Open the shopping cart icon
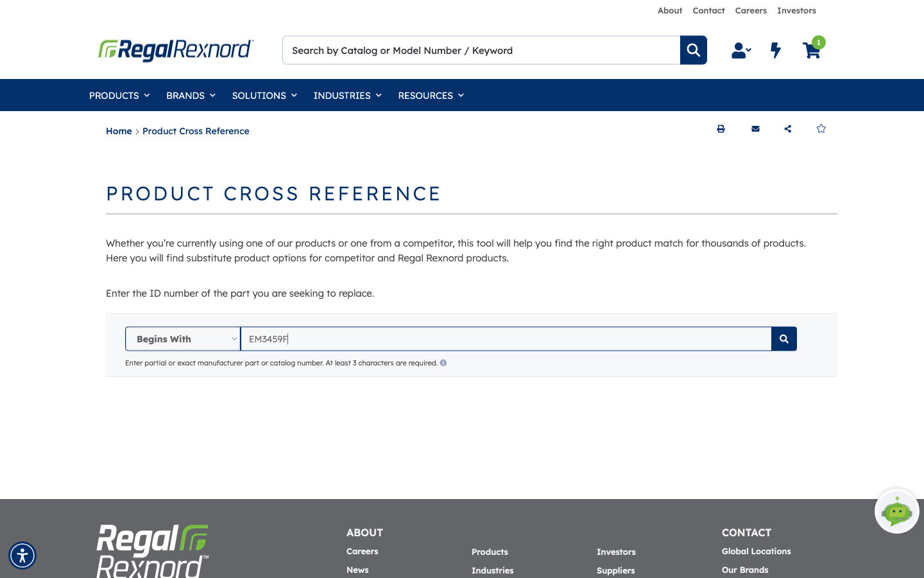Image resolution: width=924 pixels, height=578 pixels. [811, 51]
